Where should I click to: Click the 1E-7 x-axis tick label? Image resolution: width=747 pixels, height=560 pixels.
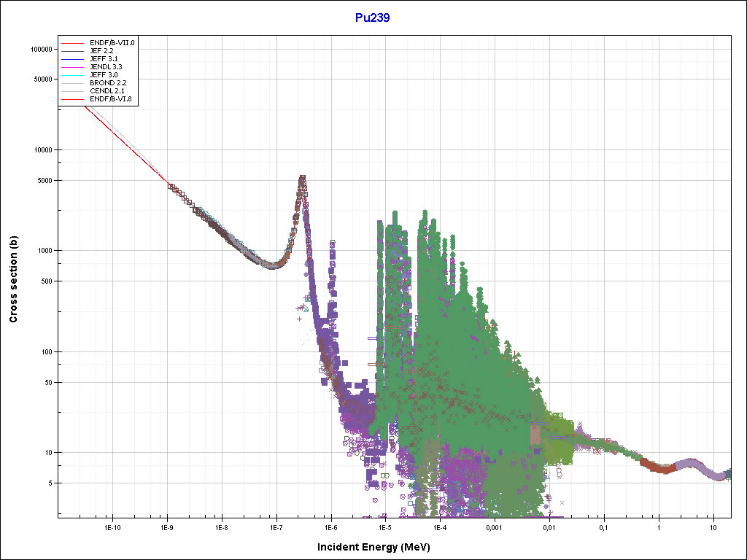[276, 526]
